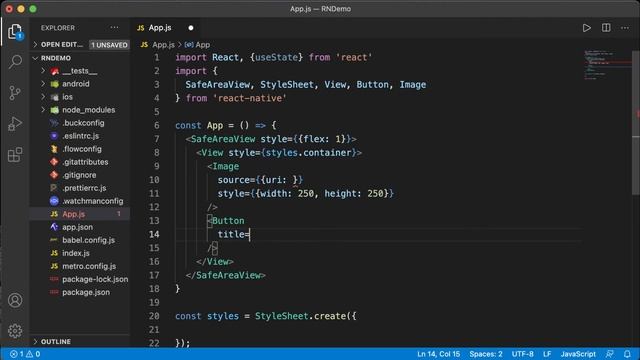Click useState in the import line
Viewport: 640px width, 360px height.
(276, 58)
